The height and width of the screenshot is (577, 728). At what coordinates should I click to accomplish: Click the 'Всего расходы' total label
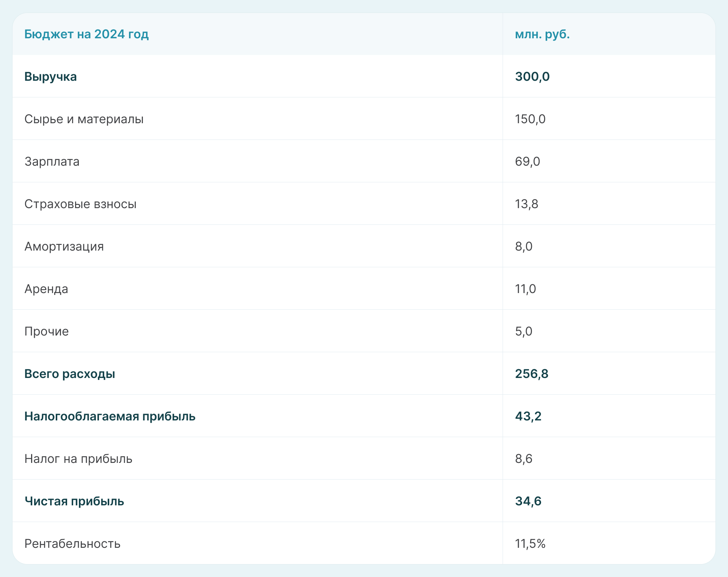[x=70, y=374]
